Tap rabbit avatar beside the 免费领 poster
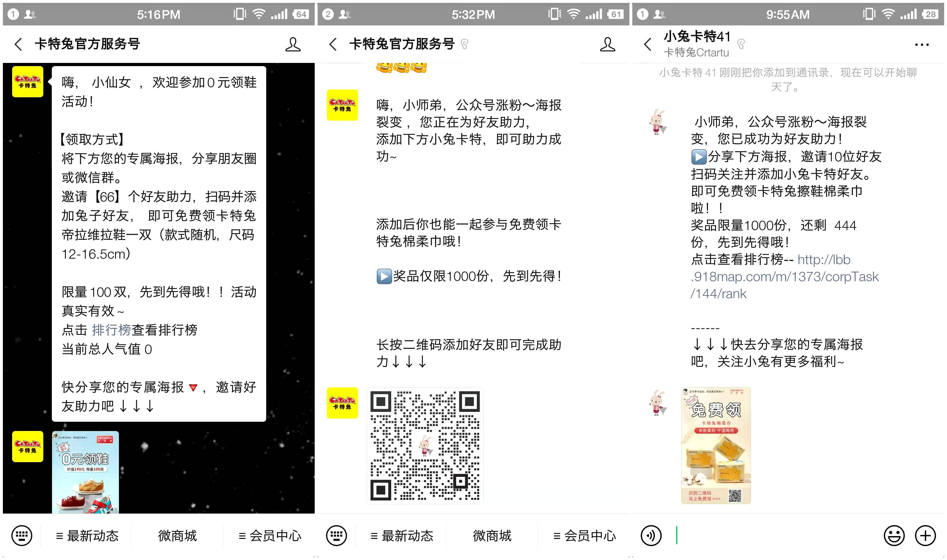The height and width of the screenshot is (560, 947). coord(658,403)
